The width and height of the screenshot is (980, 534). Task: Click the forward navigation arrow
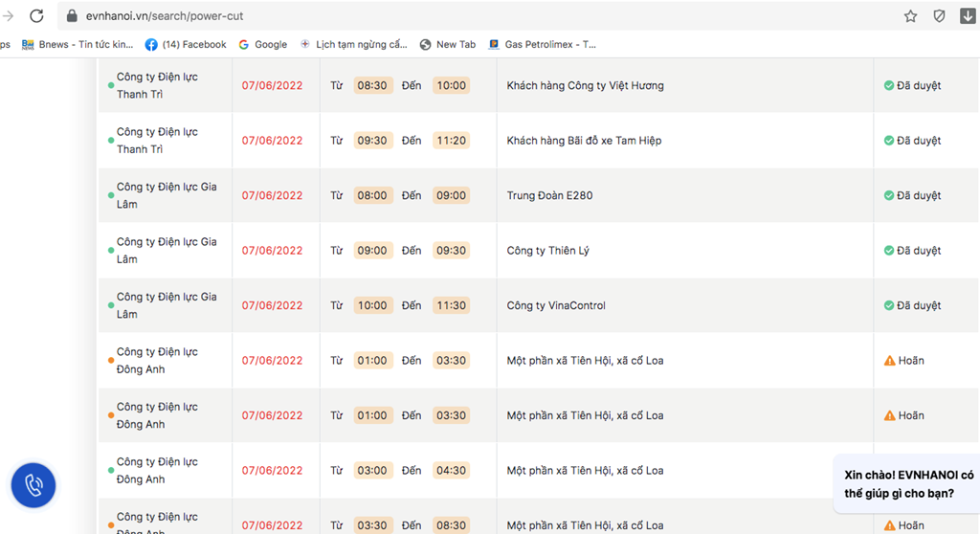(8, 15)
